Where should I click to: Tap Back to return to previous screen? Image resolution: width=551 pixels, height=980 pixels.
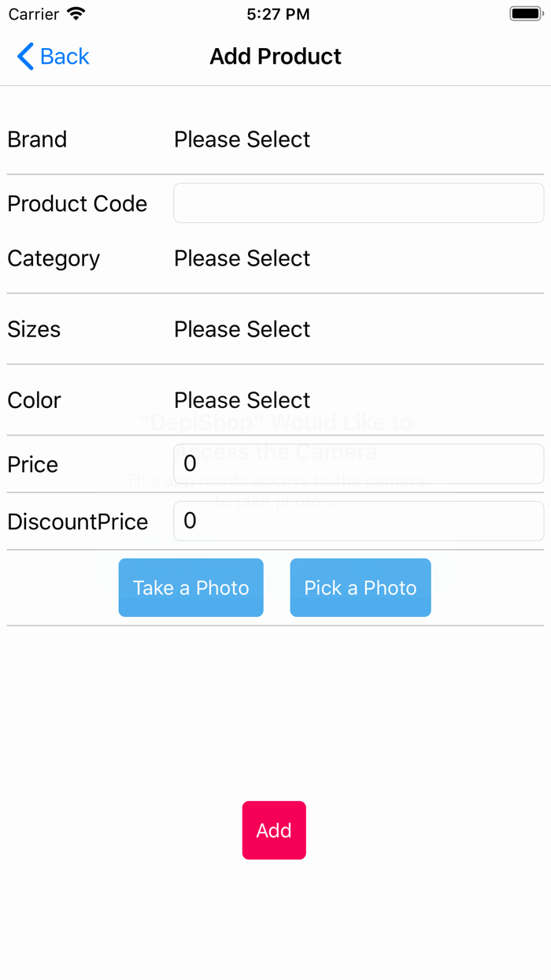(52, 56)
